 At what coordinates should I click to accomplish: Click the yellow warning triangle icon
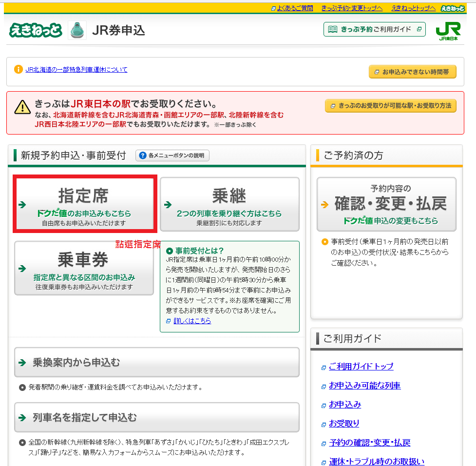pos(22,107)
